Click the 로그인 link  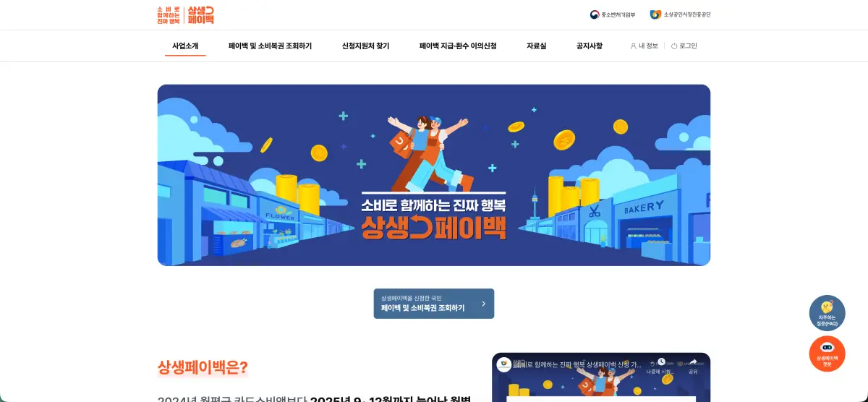coord(688,46)
